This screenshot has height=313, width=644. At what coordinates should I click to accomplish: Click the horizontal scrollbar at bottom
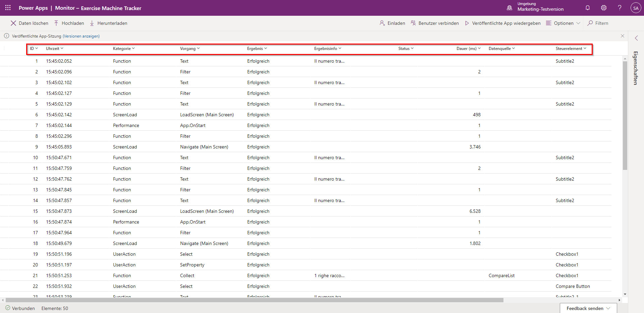[255, 300]
